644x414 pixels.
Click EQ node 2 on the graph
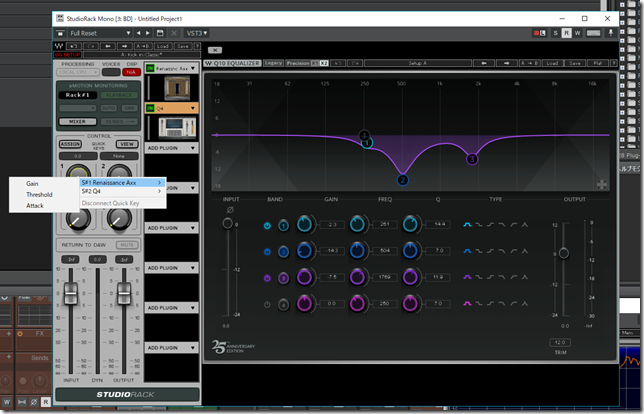402,180
